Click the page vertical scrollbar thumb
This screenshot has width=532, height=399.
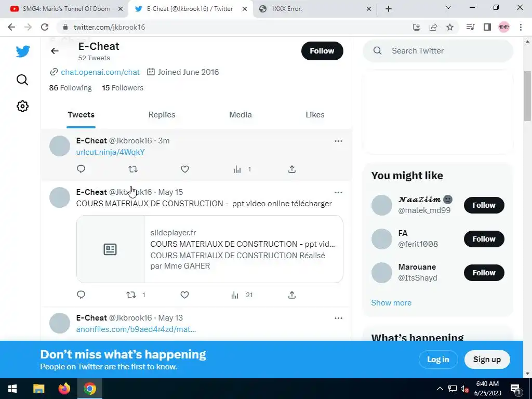tap(527, 96)
